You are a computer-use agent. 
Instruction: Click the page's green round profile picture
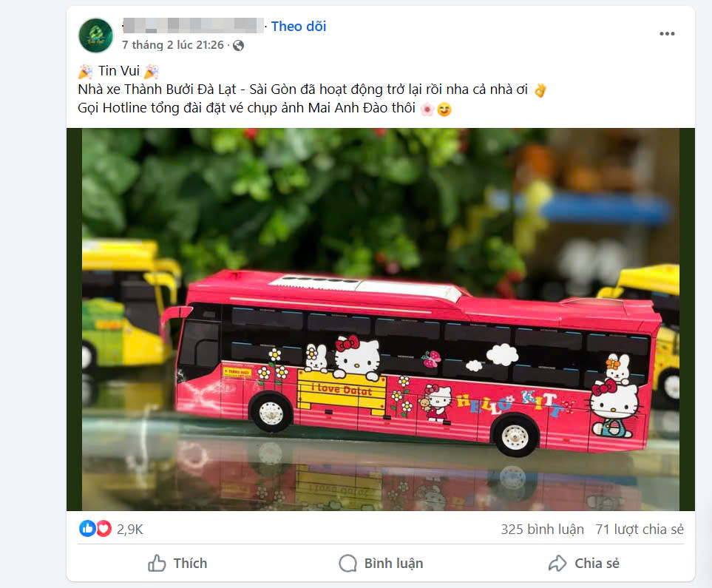point(95,35)
